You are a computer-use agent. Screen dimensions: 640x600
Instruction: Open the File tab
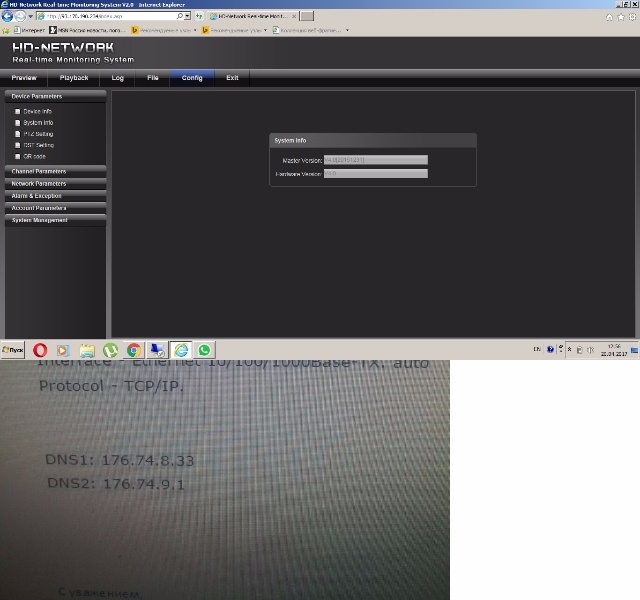[153, 78]
